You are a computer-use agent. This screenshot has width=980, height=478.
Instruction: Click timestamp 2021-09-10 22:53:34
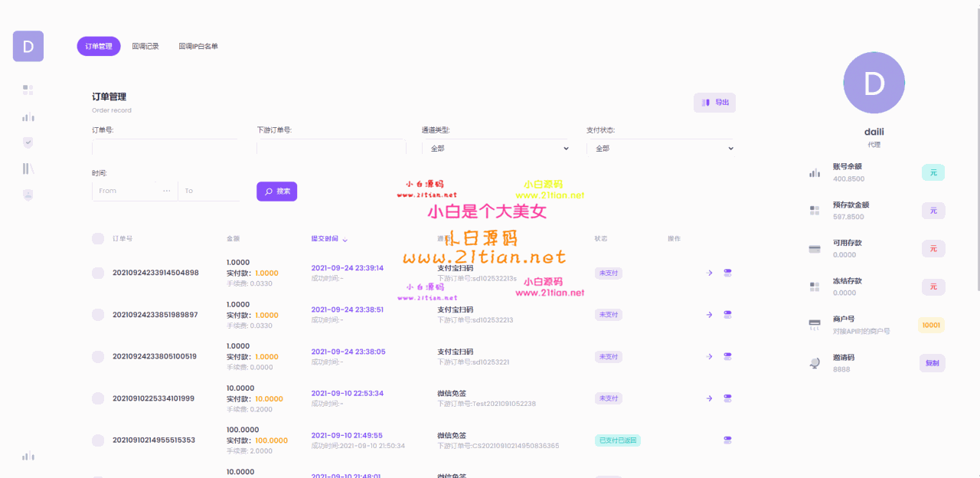(x=348, y=394)
